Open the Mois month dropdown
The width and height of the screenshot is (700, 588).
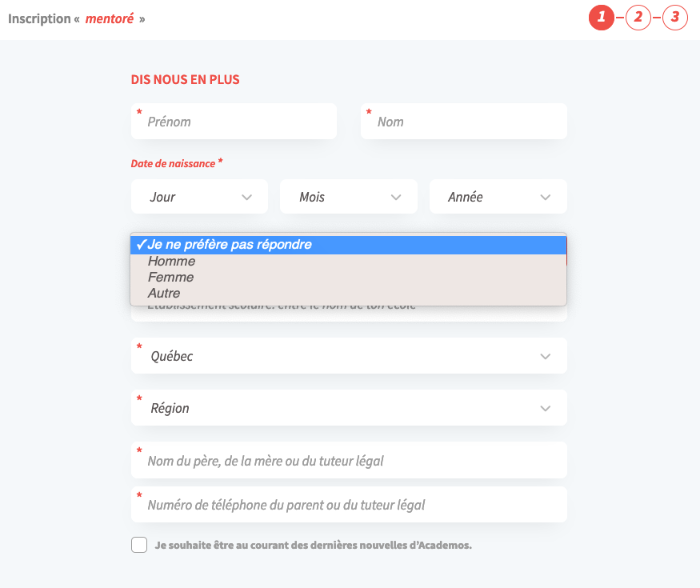point(348,197)
